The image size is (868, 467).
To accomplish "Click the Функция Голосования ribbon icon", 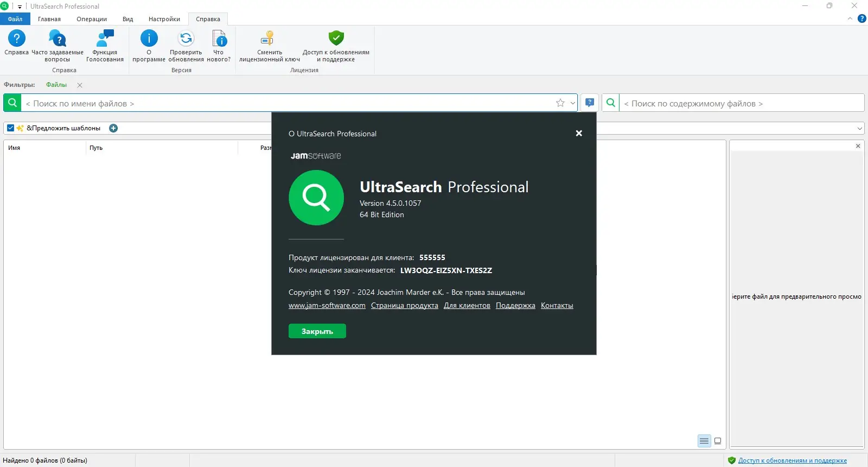I will pos(105,46).
